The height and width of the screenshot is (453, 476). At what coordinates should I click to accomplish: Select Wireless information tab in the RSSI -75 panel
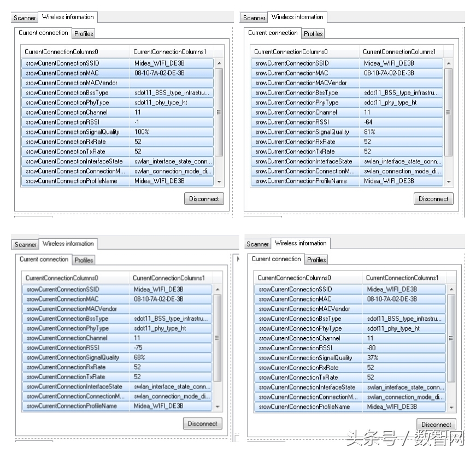click(x=68, y=244)
